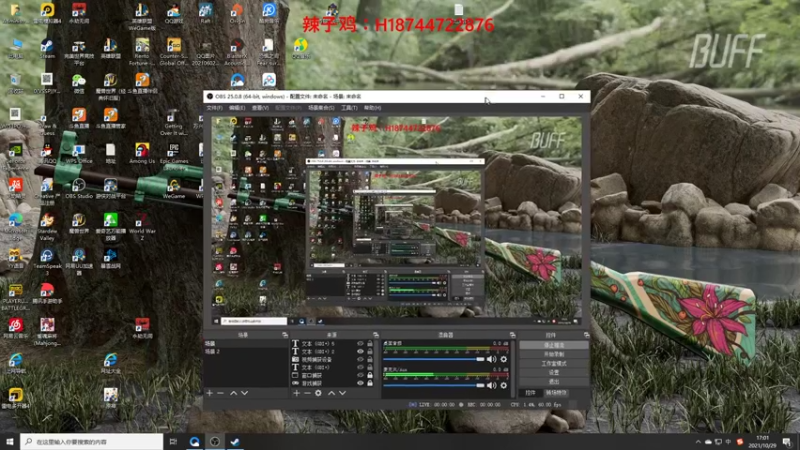Select the WeGame desktop shortcut
The height and width of the screenshot is (450, 800).
(173, 189)
